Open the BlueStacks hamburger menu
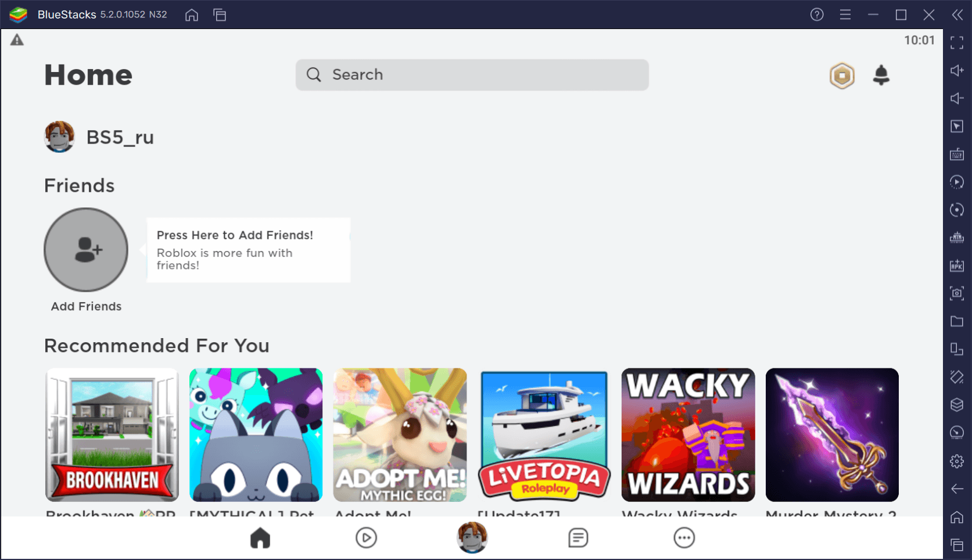972x560 pixels. [x=845, y=15]
